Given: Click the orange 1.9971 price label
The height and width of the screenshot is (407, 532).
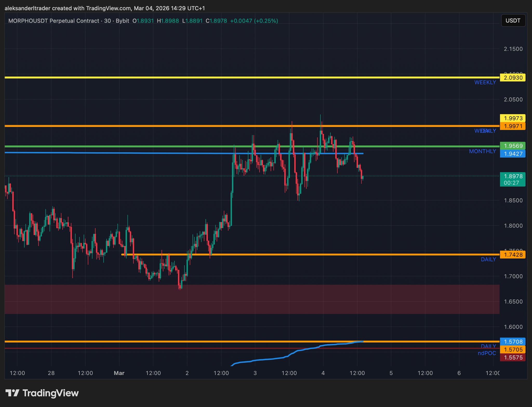Looking at the screenshot, I should 513,126.
